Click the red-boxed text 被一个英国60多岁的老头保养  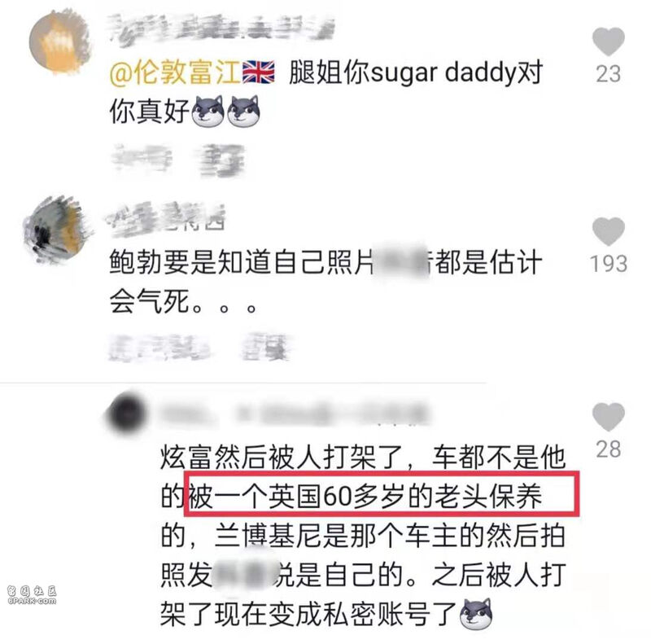[365, 496]
